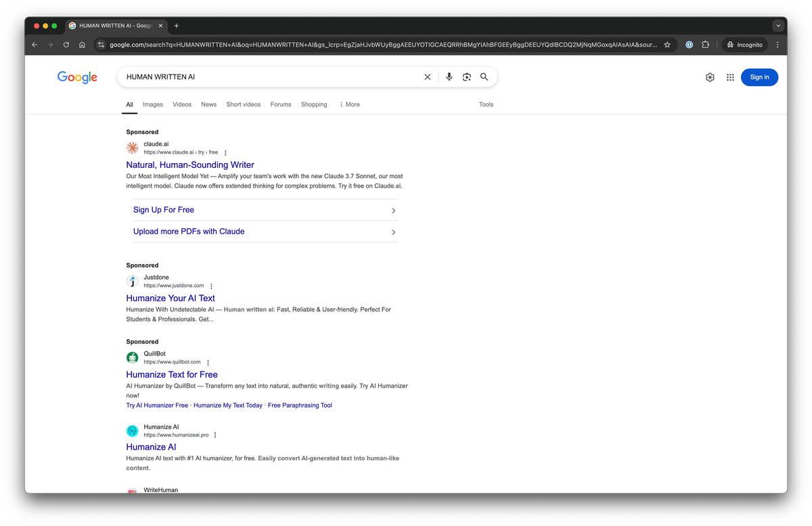The width and height of the screenshot is (812, 526).
Task: Switch to Images tab
Action: (x=153, y=104)
